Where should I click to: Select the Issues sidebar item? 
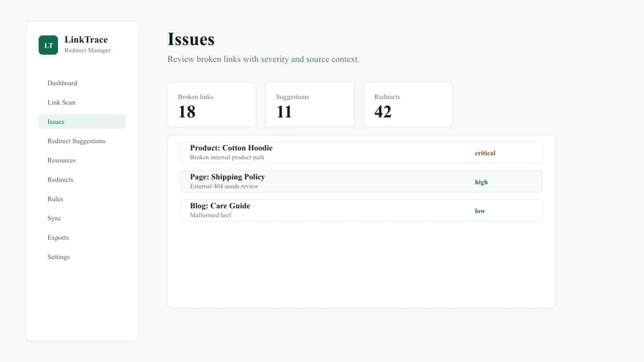[82, 121]
